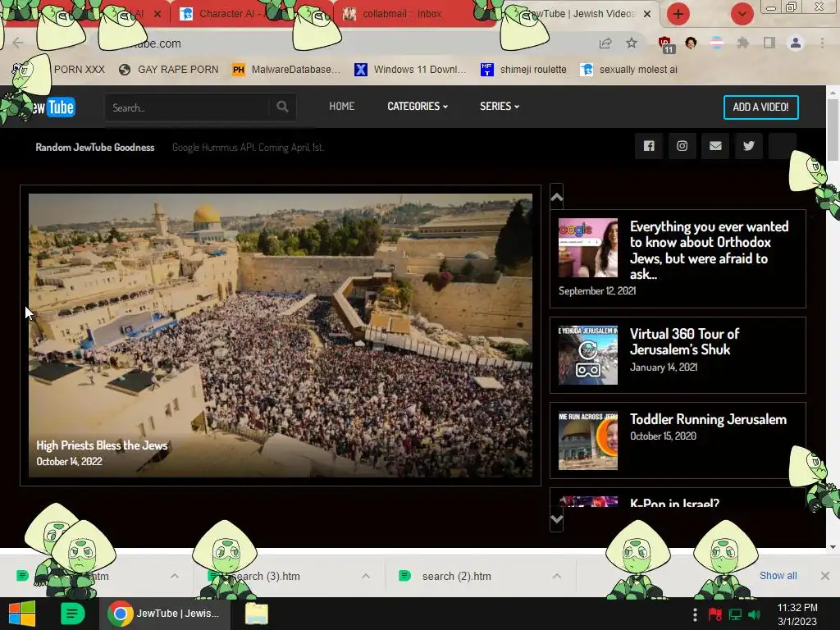
Task: Click the share page icon in address bar
Action: point(605,43)
